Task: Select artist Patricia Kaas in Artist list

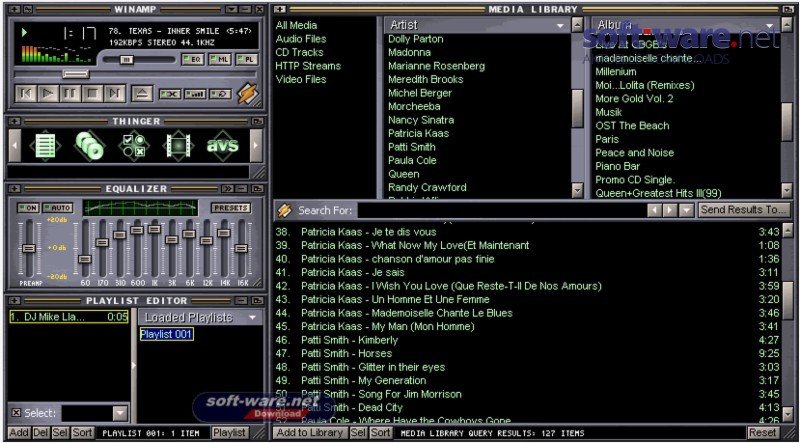Action: (x=418, y=133)
